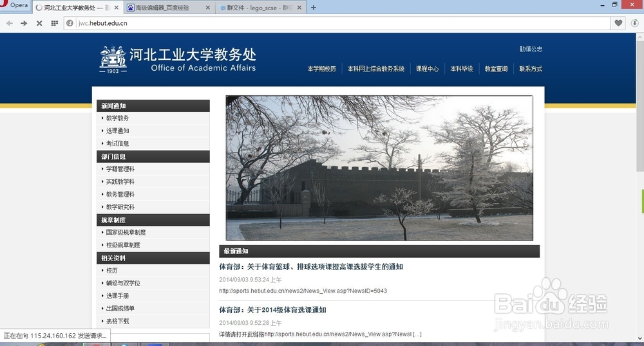Image resolution: width=644 pixels, height=346 pixels.
Task: Click timestamp 2014/09/03 9:52:28 上午
Action: tap(250, 323)
